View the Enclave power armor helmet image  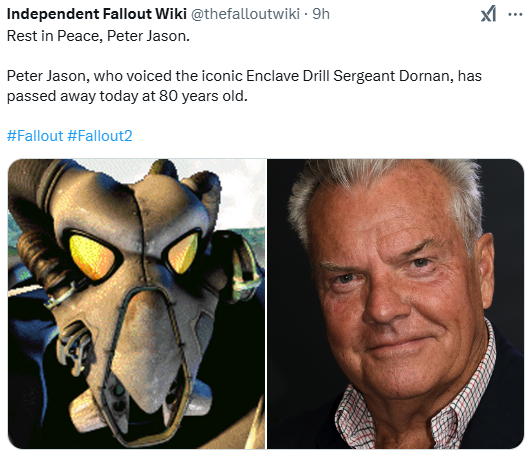(137, 304)
